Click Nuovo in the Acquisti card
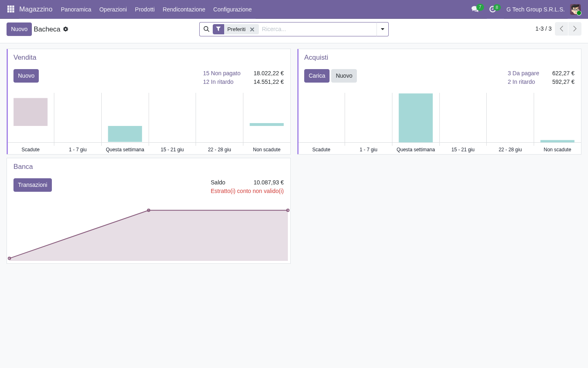Image resolution: width=588 pixels, height=368 pixels. 344,76
